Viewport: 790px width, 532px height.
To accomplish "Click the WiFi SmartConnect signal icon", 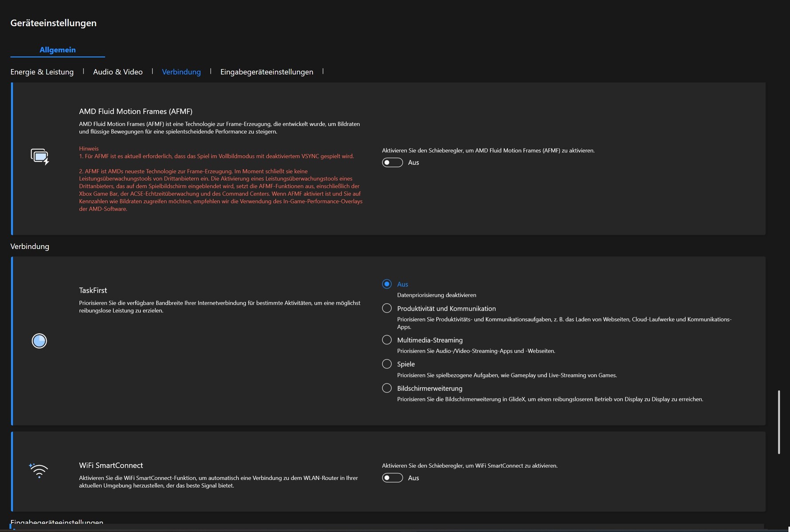I will coord(39,470).
